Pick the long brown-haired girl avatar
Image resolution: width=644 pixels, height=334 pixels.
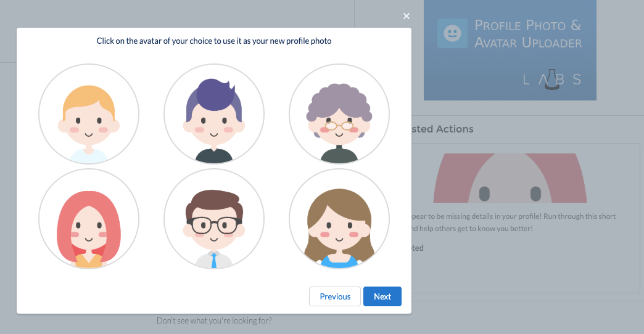pos(339,219)
